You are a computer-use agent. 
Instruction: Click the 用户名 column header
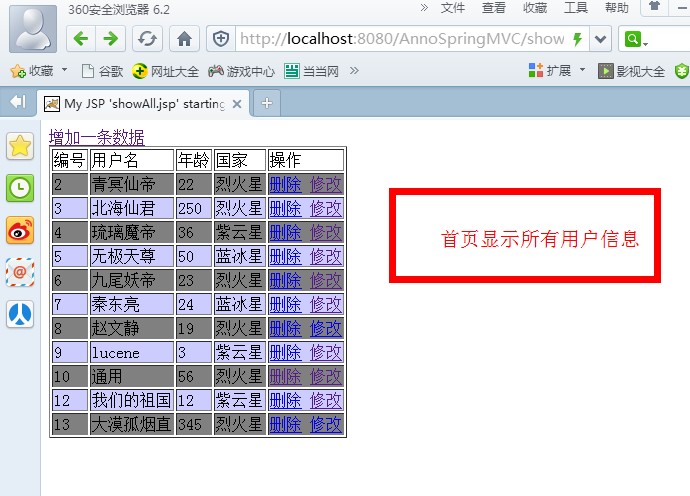(132, 160)
